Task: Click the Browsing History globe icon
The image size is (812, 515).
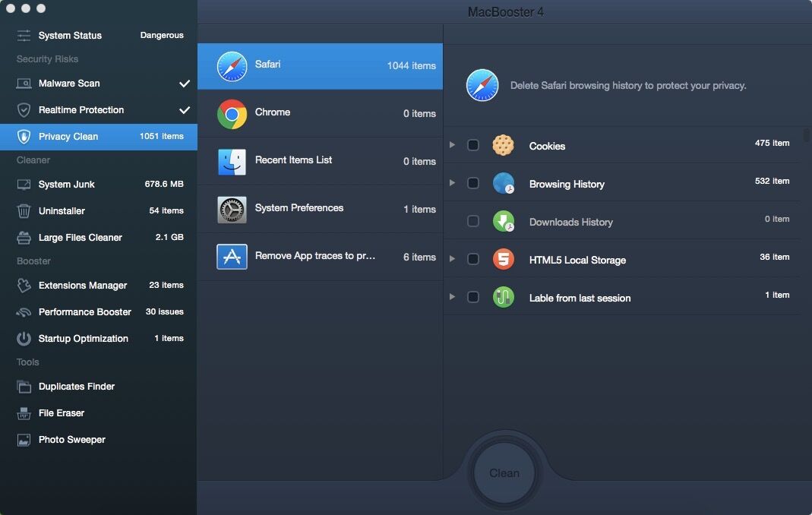Action: [x=503, y=183]
